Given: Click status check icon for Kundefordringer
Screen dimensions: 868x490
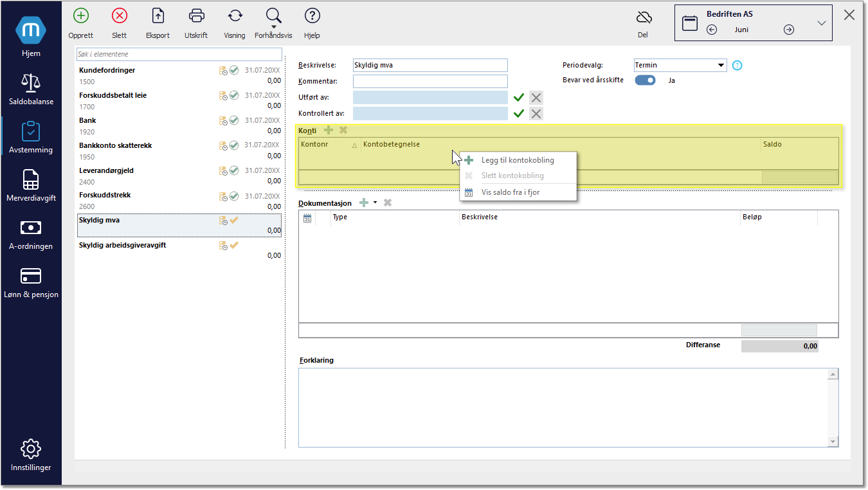Looking at the screenshot, I should [235, 70].
